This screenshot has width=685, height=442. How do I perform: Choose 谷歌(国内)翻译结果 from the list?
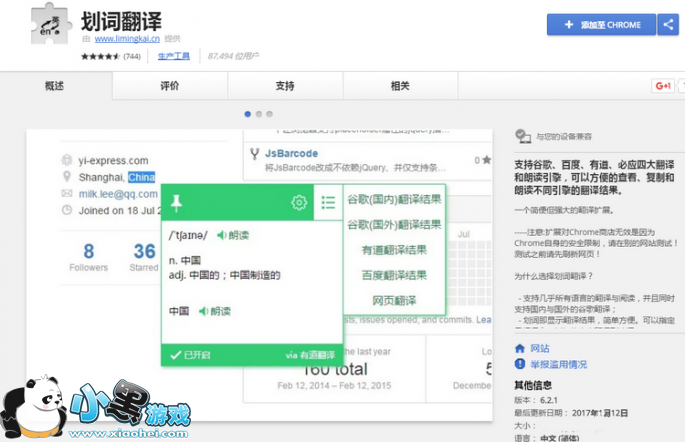[x=394, y=199]
